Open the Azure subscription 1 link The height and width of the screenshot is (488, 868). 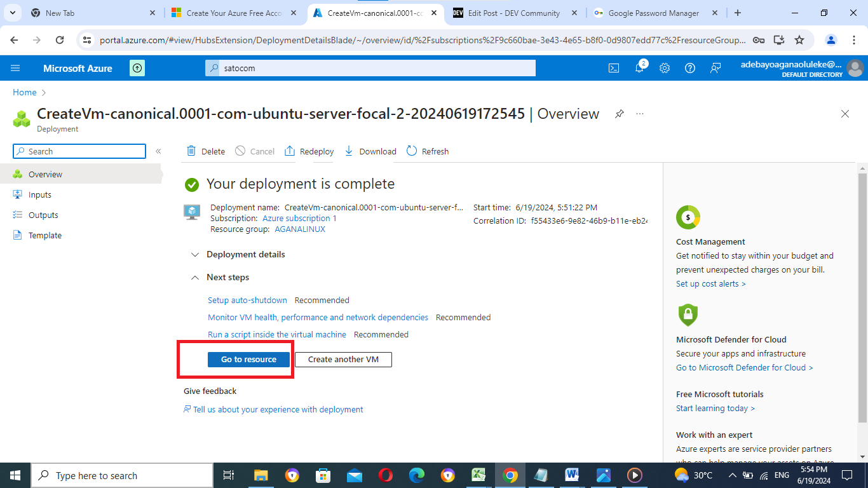(299, 218)
